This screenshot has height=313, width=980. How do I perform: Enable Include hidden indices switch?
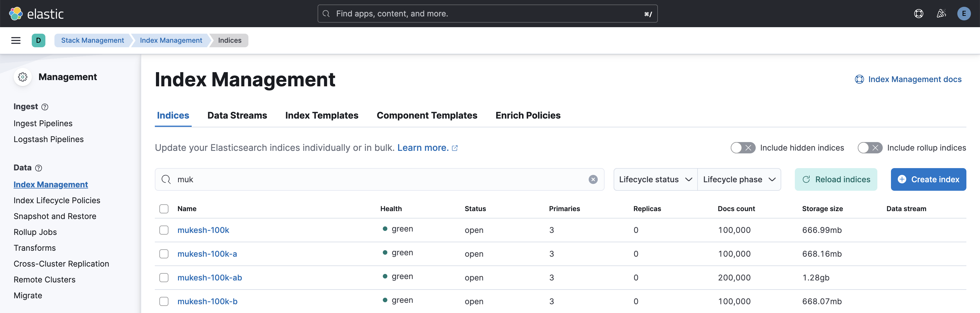click(x=743, y=148)
